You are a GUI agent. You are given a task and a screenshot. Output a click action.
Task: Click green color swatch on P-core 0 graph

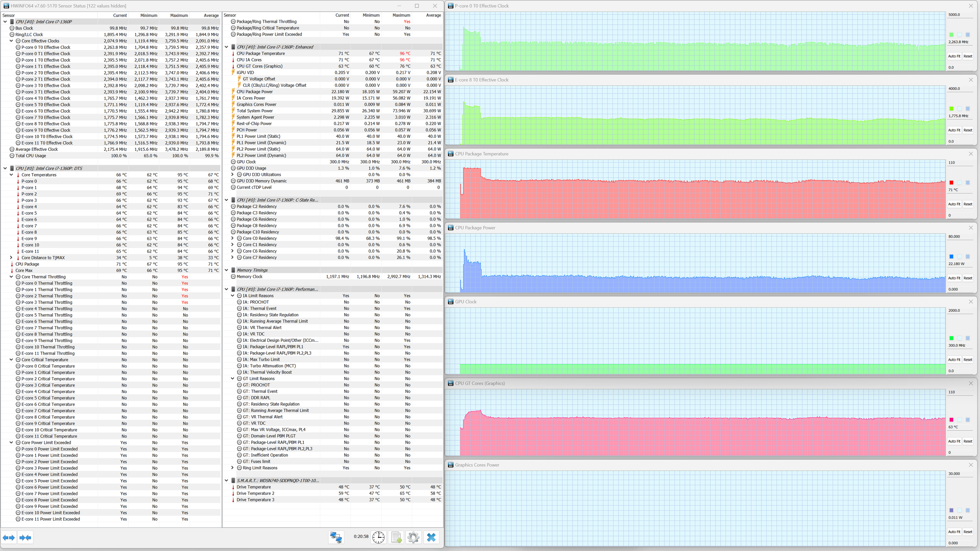coord(951,35)
